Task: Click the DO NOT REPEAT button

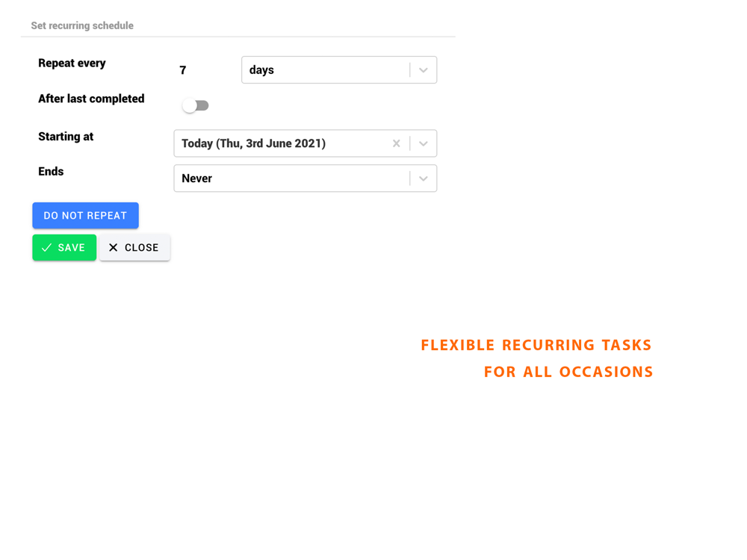Action: pos(85,215)
